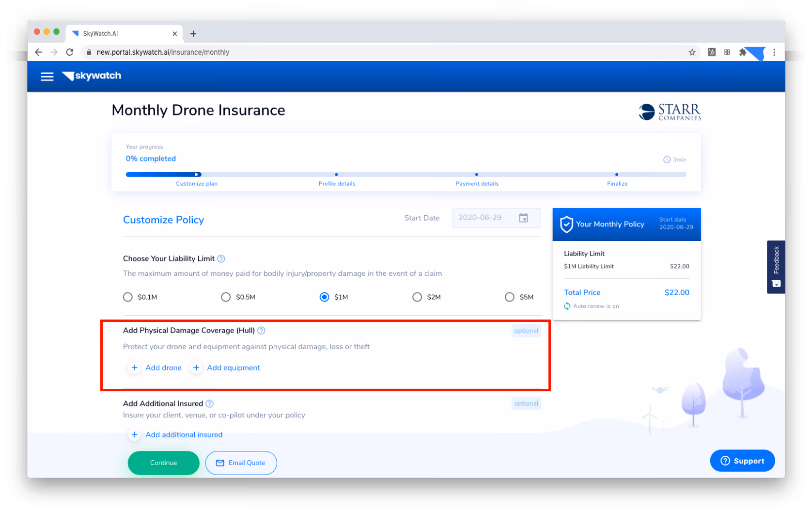This screenshot has width=812, height=513.
Task: Click Add drone
Action: 156,368
